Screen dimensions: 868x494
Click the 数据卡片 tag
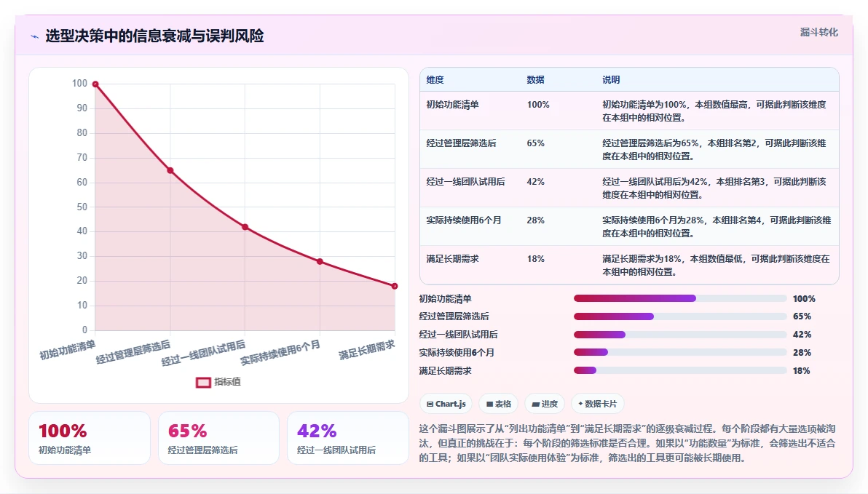click(x=597, y=404)
